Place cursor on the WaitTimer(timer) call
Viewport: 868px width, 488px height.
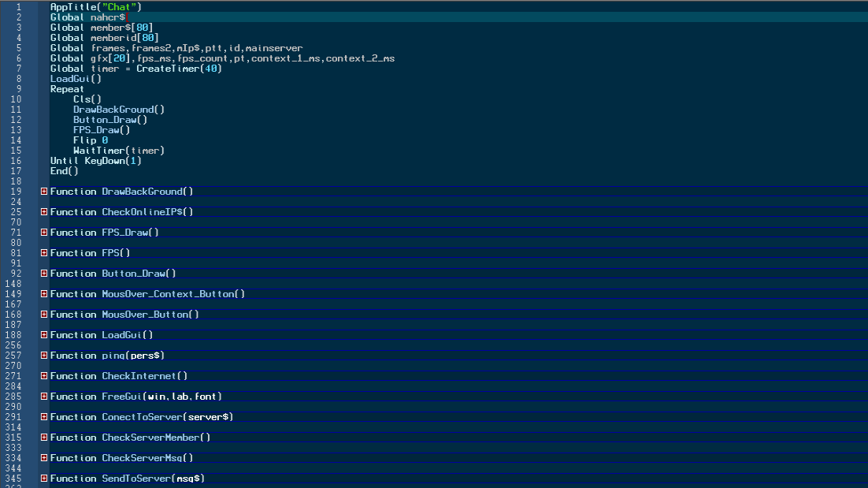[x=119, y=151]
